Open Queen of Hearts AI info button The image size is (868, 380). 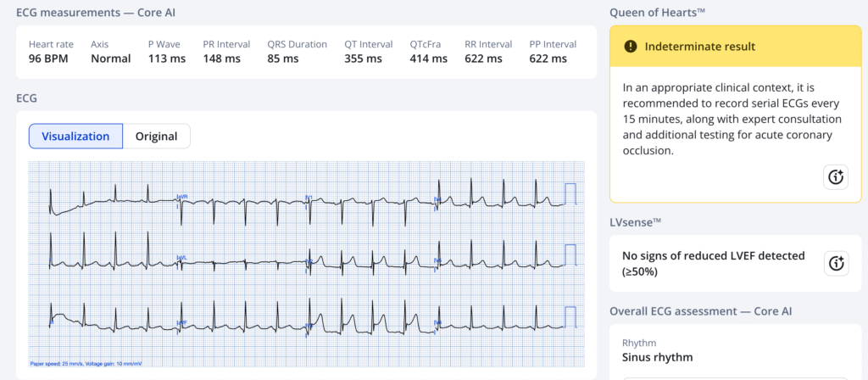(836, 176)
